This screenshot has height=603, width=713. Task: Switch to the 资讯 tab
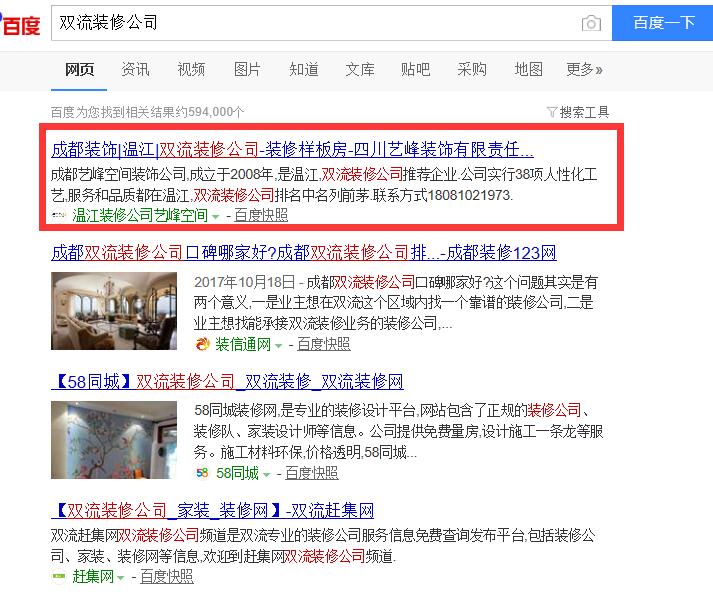coord(135,70)
